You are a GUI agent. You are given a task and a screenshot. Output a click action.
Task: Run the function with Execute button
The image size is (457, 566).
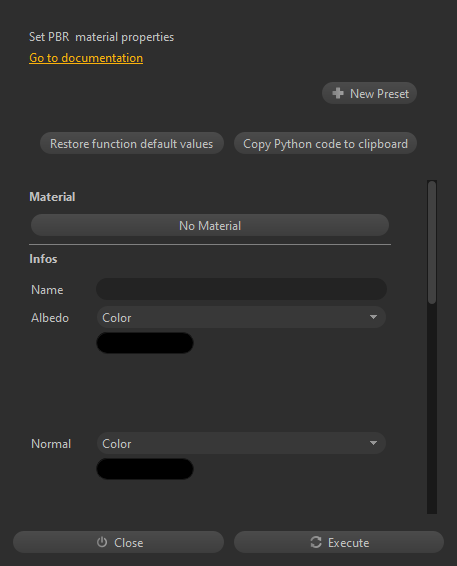coord(339,542)
